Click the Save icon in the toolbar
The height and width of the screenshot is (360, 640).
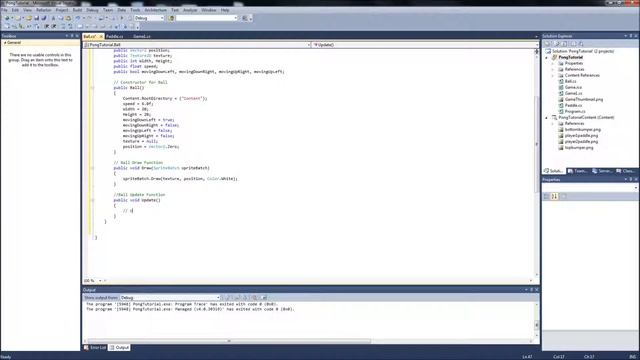click(x=37, y=18)
